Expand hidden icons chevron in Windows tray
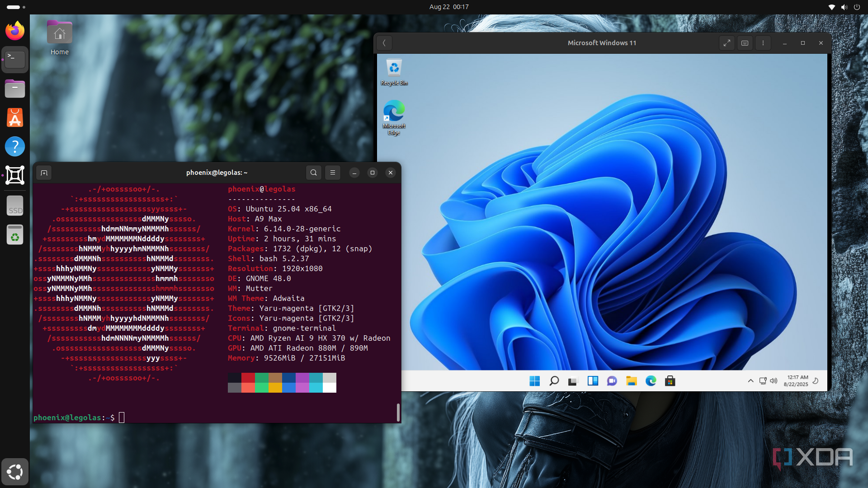868x488 pixels. coord(751,381)
